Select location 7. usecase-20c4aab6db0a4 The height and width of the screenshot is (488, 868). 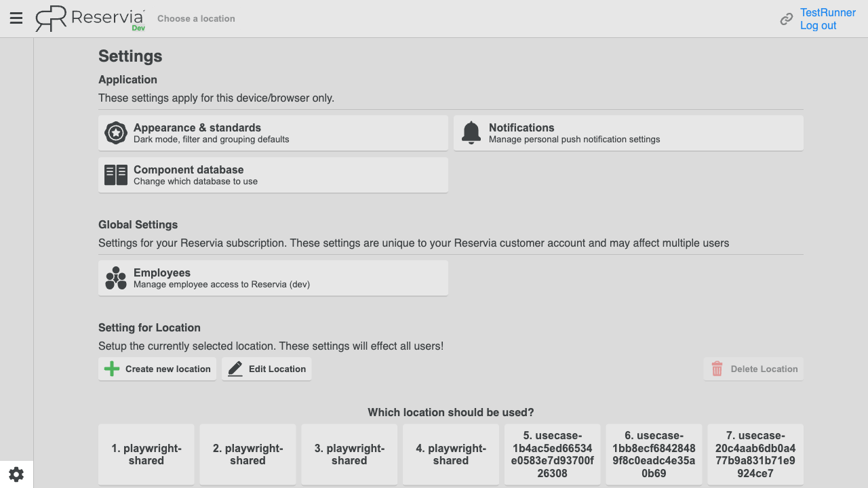[755, 454]
